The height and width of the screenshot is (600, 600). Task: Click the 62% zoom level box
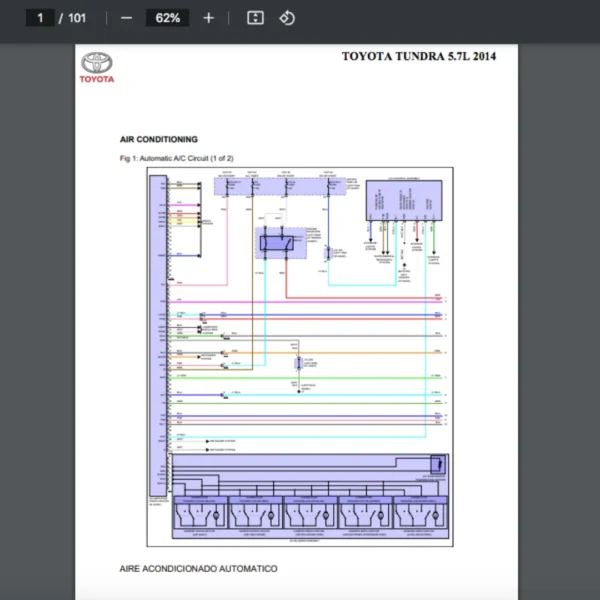[167, 18]
